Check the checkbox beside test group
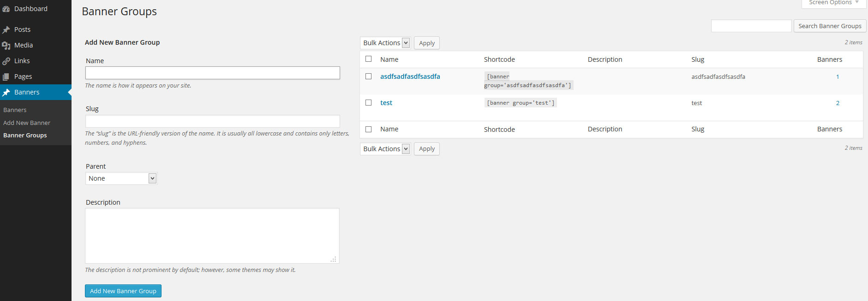Image resolution: width=868 pixels, height=301 pixels. click(368, 103)
